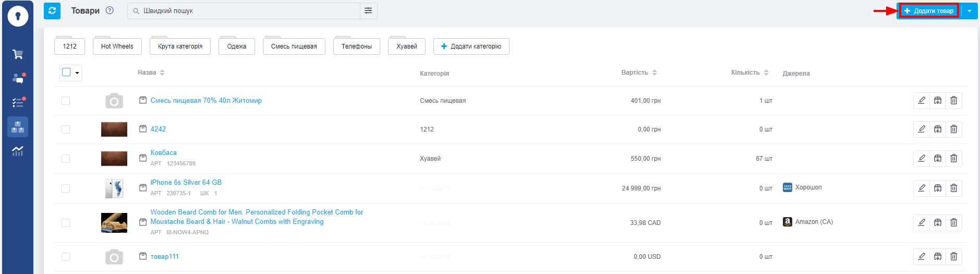Open the analytics chart sidebar icon
The image size is (980, 274).
click(18, 151)
